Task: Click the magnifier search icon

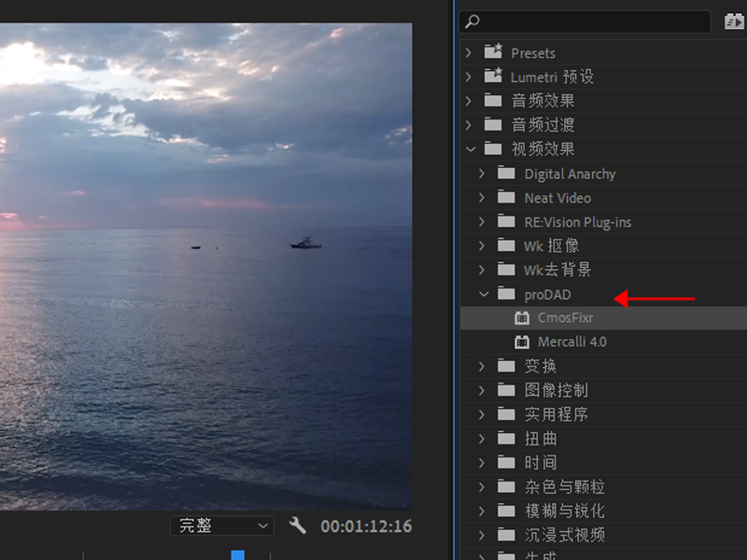Action: [x=472, y=21]
